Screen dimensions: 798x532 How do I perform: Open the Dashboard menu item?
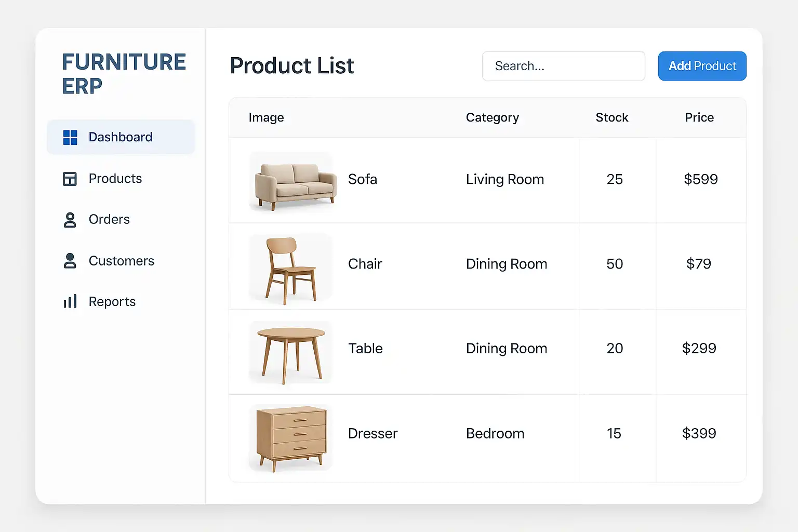[x=121, y=137]
